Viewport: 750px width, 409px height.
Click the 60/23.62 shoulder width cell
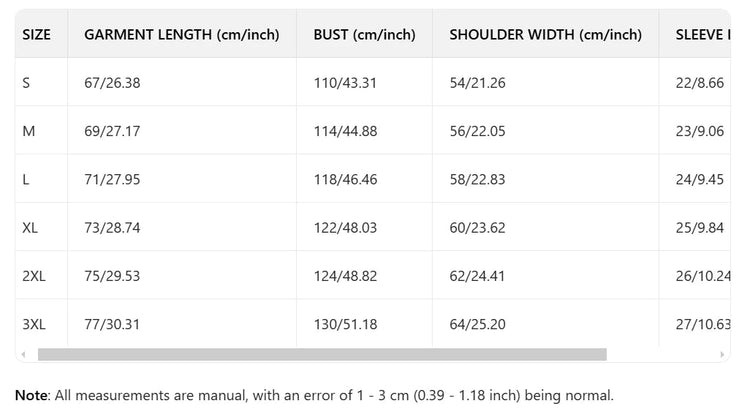pyautogui.click(x=477, y=228)
